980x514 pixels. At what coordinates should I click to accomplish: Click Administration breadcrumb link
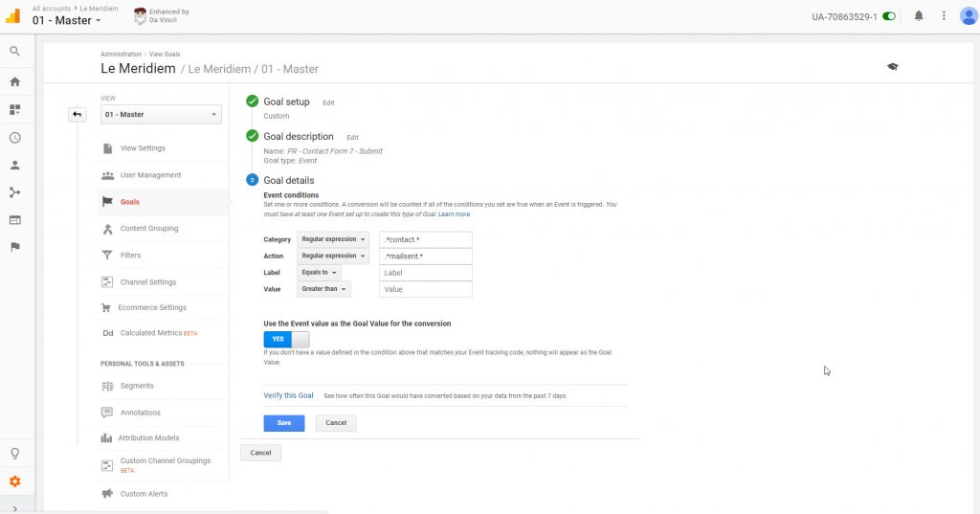(x=122, y=55)
